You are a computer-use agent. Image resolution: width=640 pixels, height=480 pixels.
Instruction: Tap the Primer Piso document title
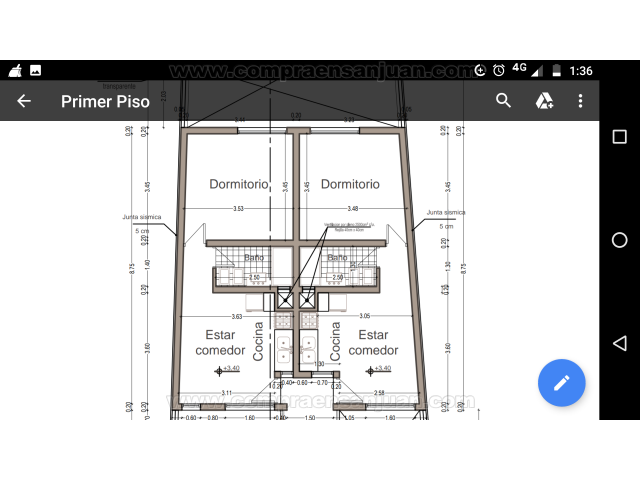point(105,101)
